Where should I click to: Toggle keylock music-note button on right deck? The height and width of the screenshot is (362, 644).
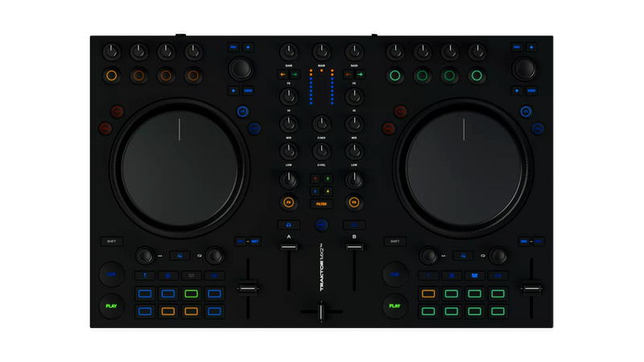pos(464,256)
